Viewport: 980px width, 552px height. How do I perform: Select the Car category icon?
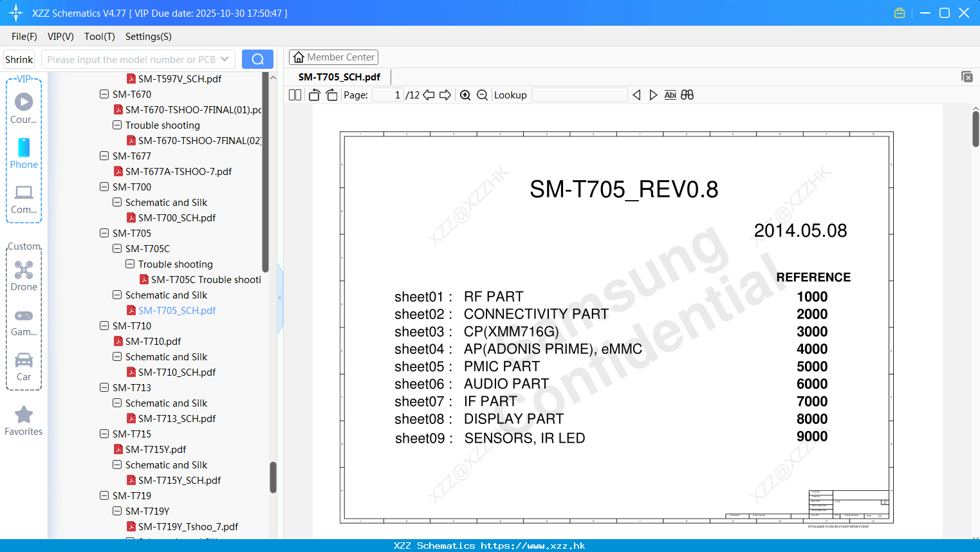click(24, 366)
